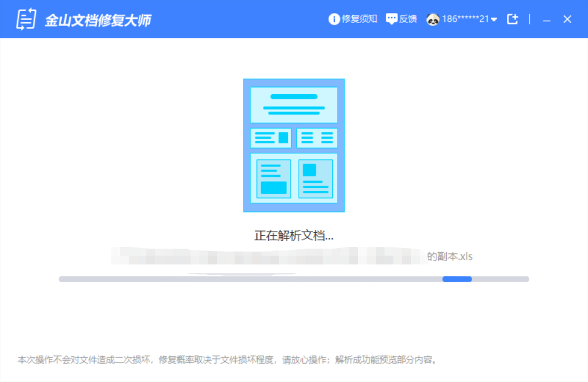Click the chat bubble icon beside 反馈
588x382 pixels.
(392, 18)
